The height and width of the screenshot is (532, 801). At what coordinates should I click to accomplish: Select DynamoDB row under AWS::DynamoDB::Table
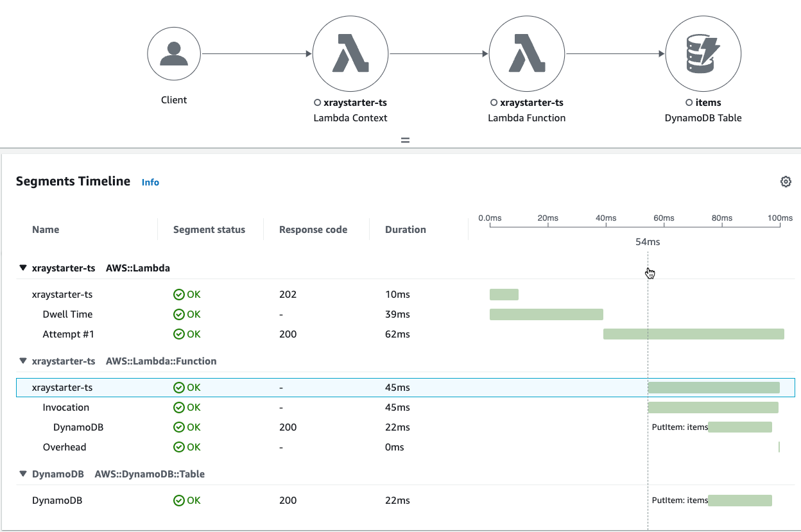405,501
